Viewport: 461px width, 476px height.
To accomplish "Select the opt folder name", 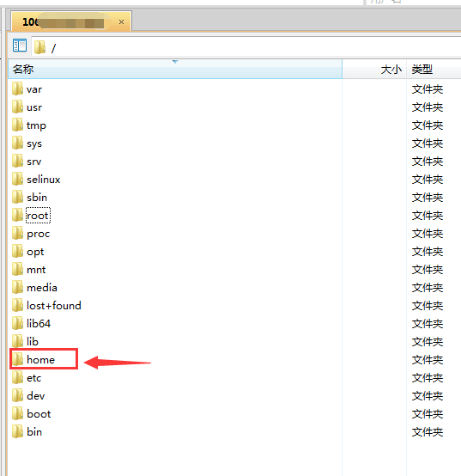I will (35, 252).
